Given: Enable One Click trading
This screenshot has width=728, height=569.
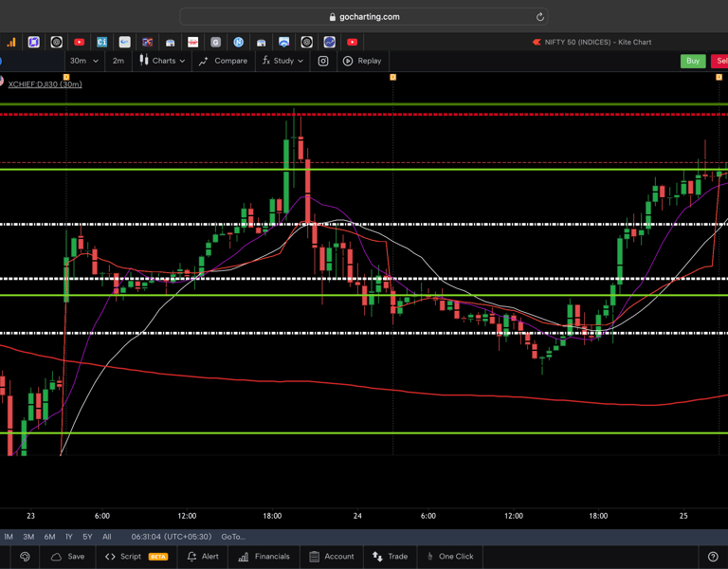Looking at the screenshot, I should pyautogui.click(x=450, y=557).
